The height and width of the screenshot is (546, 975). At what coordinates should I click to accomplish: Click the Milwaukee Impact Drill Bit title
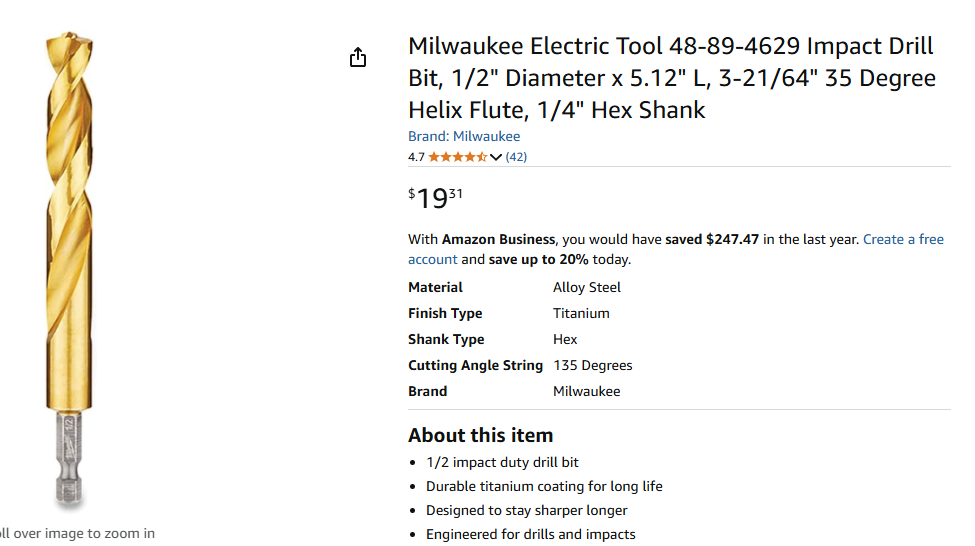pos(671,78)
